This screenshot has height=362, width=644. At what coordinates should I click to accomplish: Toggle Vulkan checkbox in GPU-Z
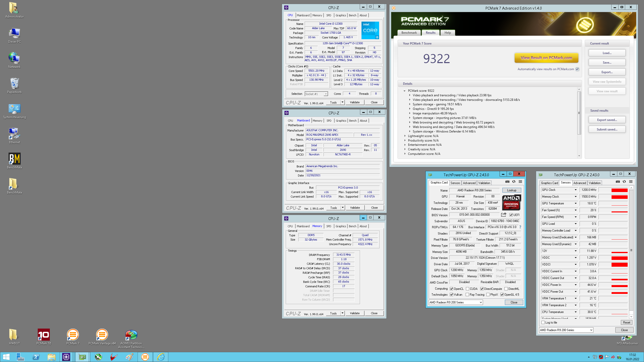point(452,295)
